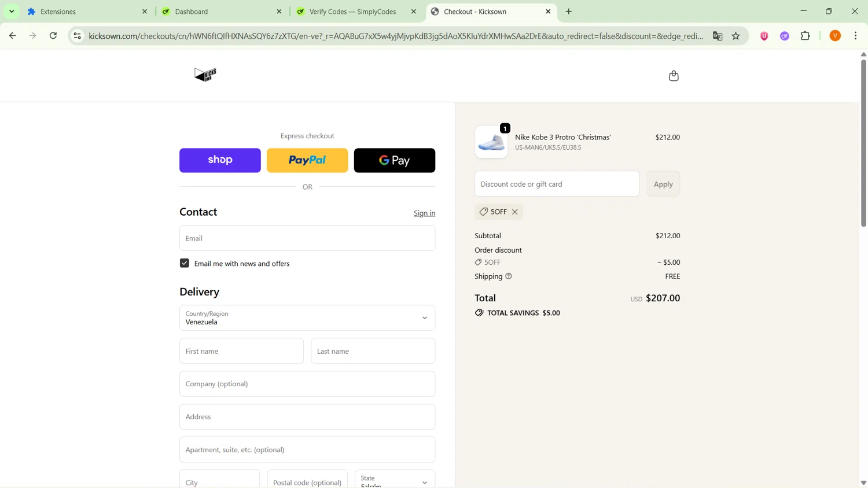This screenshot has height=488, width=868.
Task: Go back to previous page
Action: 12,36
